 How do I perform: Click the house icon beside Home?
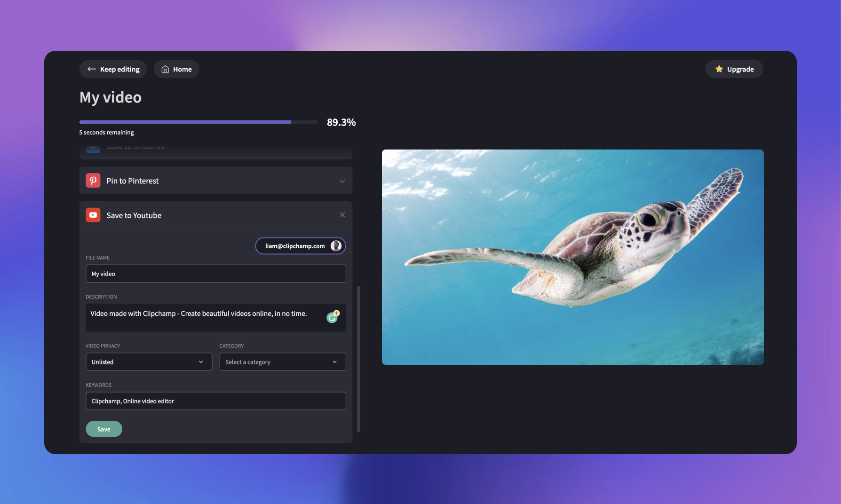coord(165,69)
